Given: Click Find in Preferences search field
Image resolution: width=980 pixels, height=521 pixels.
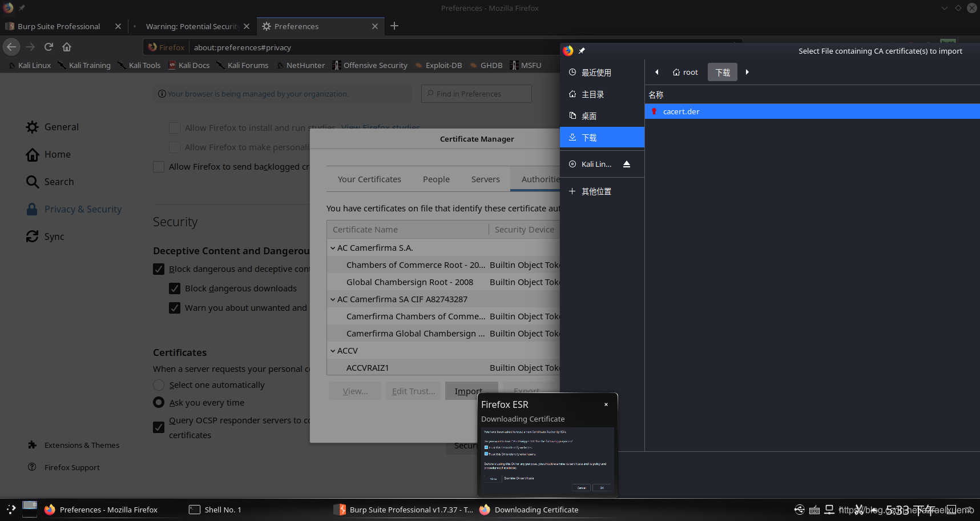Looking at the screenshot, I should (x=476, y=94).
